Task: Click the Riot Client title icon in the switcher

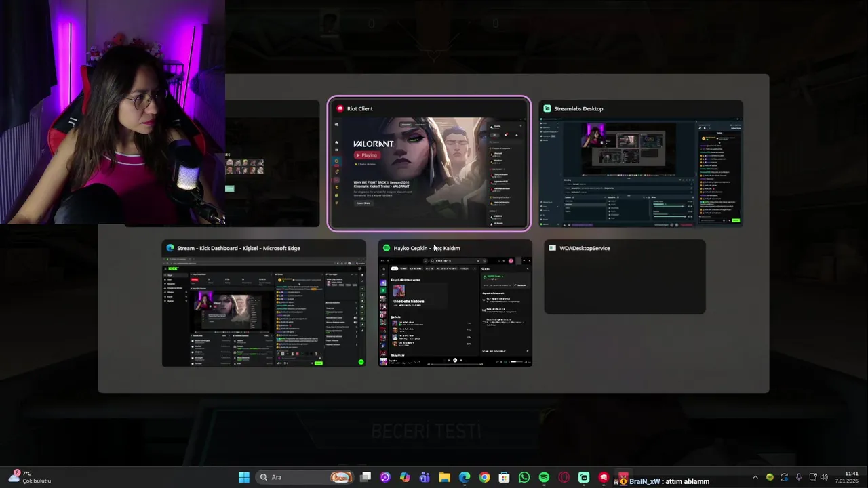Action: pyautogui.click(x=340, y=108)
